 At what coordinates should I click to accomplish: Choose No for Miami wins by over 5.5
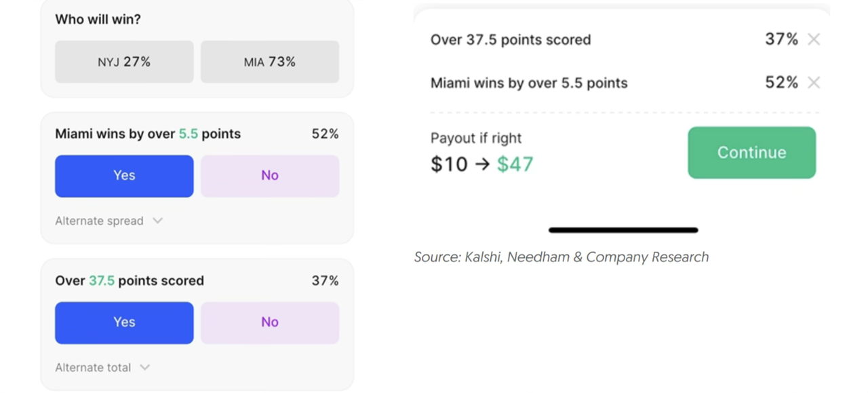pos(270,176)
